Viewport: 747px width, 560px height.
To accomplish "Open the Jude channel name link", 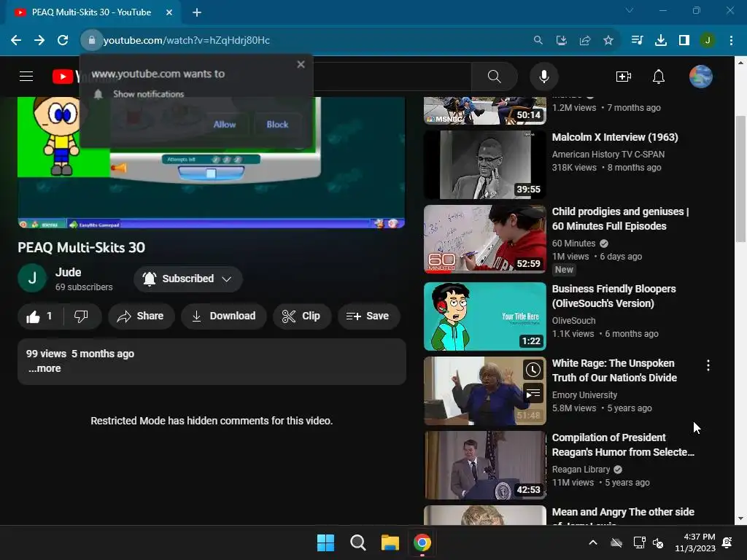I will (x=68, y=273).
